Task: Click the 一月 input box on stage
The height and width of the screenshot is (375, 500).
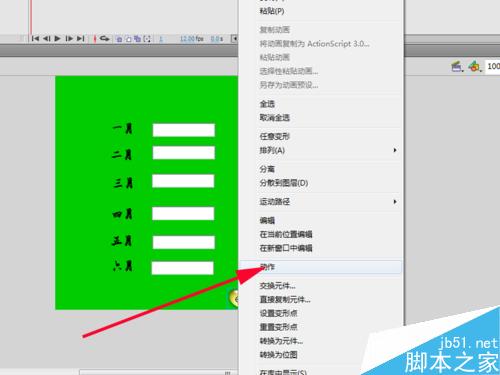Action: 184,130
